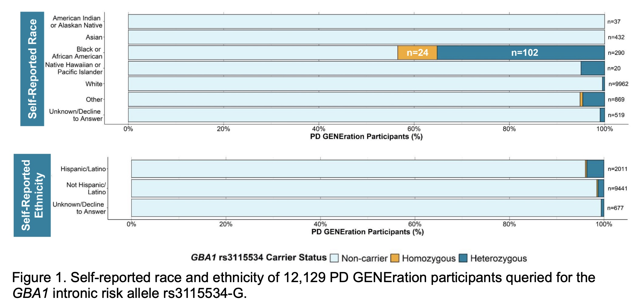Click the top chart's x-axis title
This screenshot has width=644, height=307.
(x=366, y=137)
